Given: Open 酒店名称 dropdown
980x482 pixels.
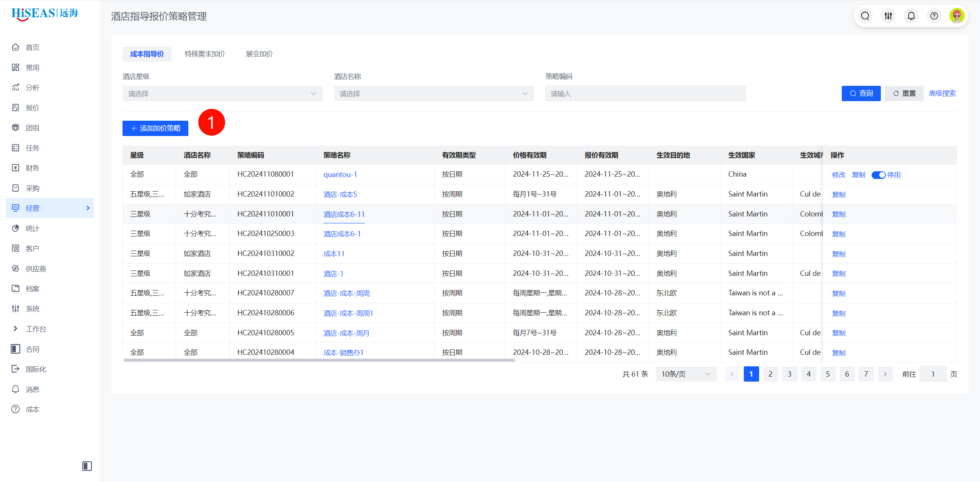Looking at the screenshot, I should (434, 93).
